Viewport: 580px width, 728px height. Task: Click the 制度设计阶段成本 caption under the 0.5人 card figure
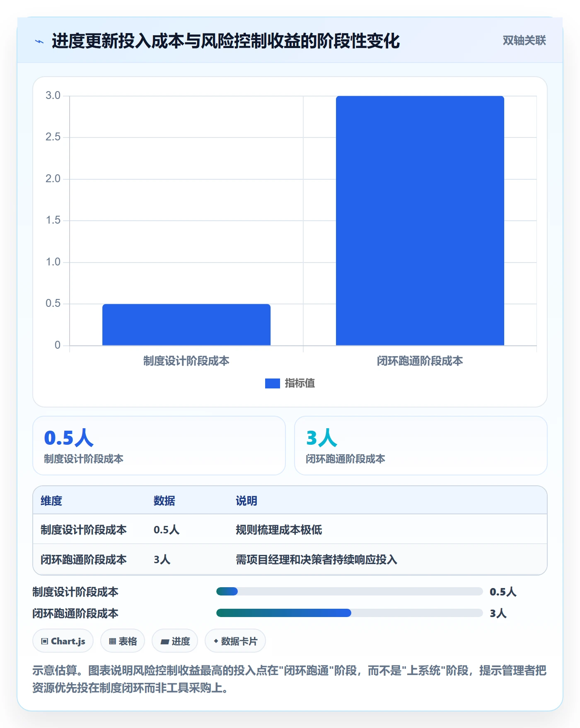(84, 459)
